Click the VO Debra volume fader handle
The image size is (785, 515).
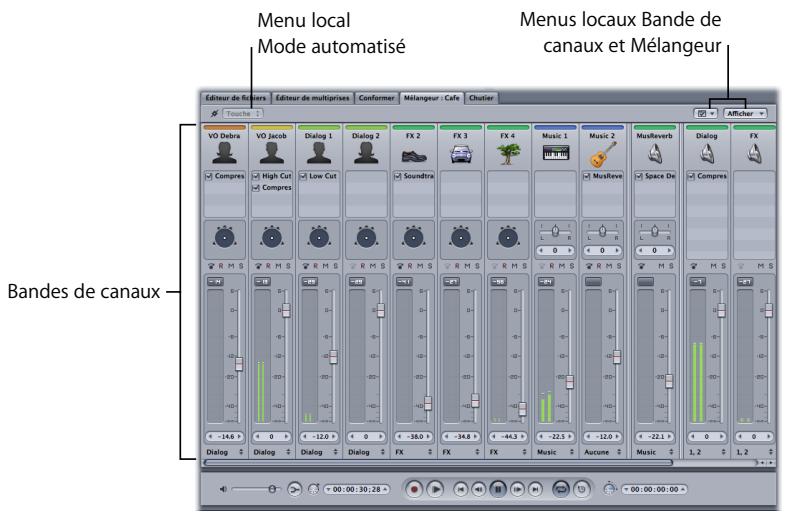[x=239, y=364]
